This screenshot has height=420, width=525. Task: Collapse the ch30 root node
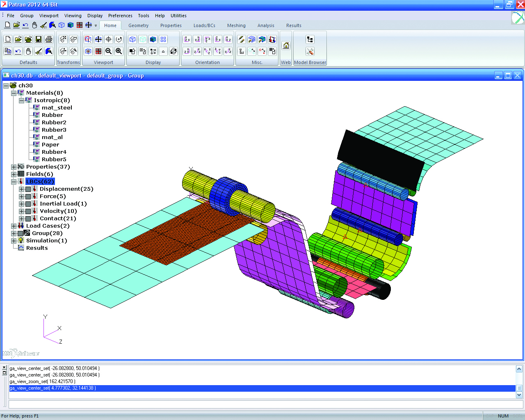[6, 86]
